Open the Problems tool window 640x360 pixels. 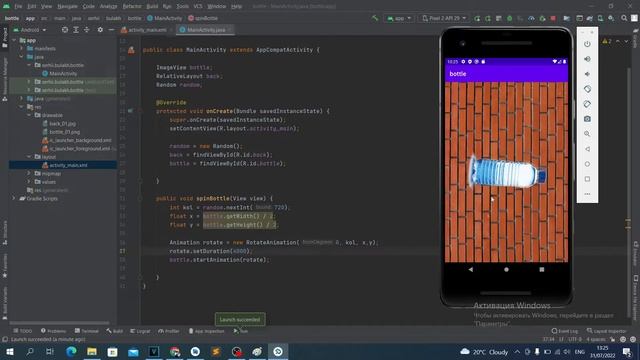[53, 331]
